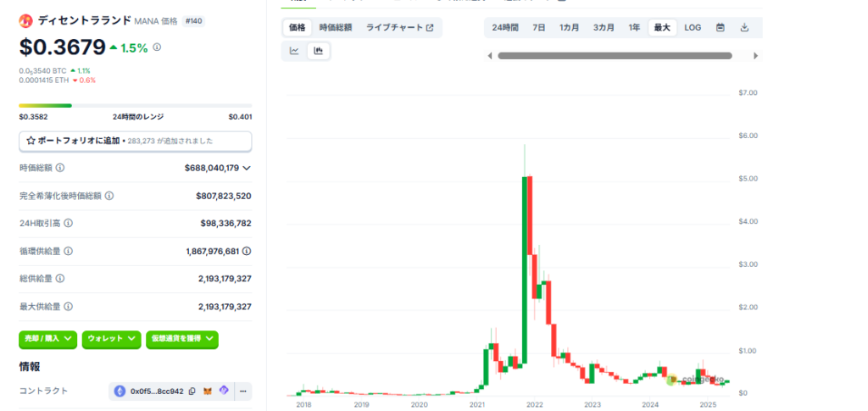Open the ウォレット dropdown
868x411 pixels.
point(111,339)
